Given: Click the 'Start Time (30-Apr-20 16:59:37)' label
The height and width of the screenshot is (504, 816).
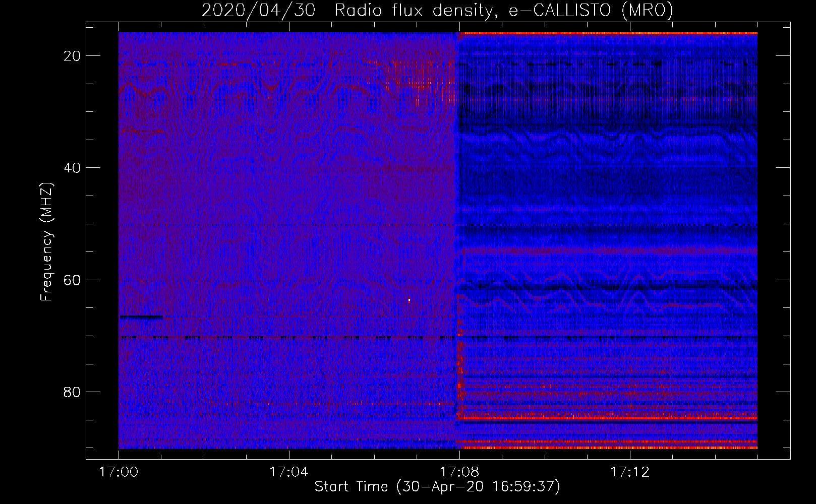Looking at the screenshot, I should pos(437,487).
